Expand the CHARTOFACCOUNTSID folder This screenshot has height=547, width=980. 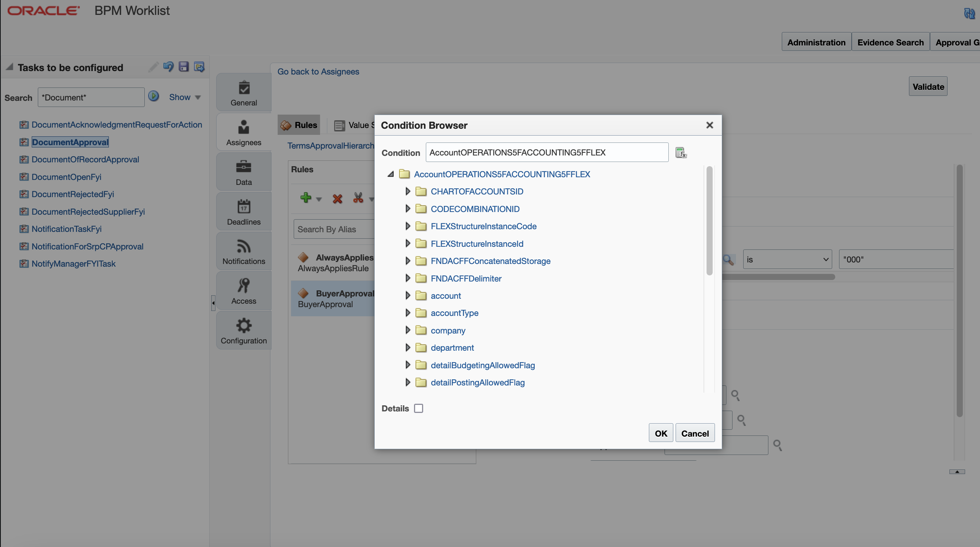pos(408,191)
